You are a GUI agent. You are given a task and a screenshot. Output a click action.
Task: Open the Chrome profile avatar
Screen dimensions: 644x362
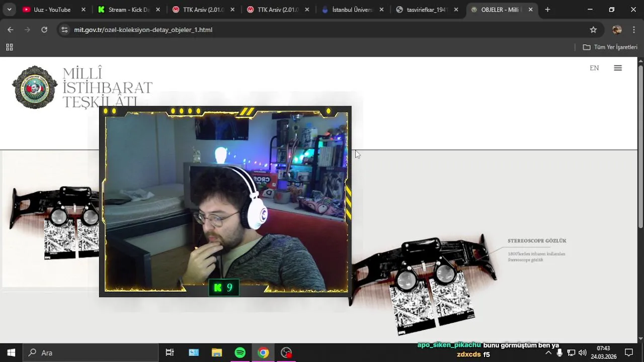(617, 30)
